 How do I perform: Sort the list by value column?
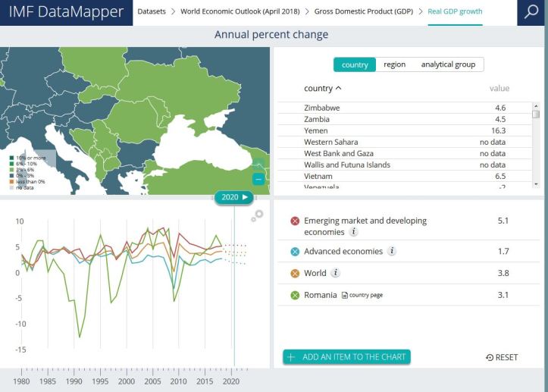click(x=499, y=89)
